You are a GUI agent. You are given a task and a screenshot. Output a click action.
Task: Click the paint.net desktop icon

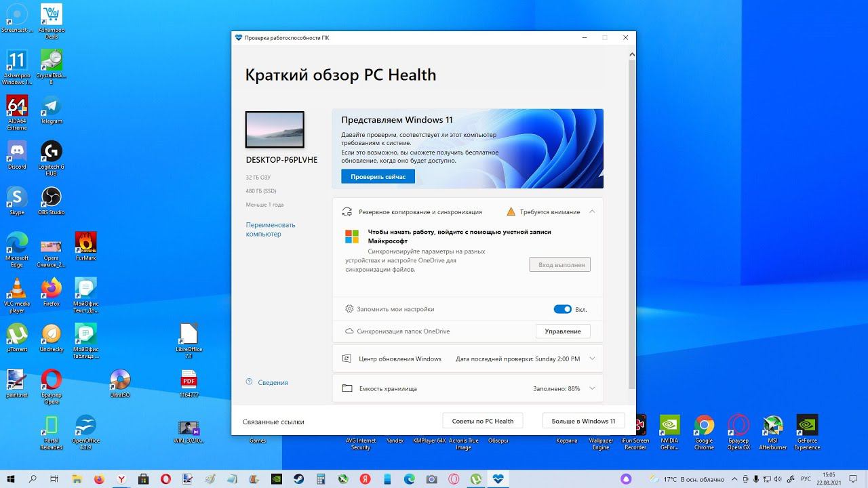pos(17,384)
